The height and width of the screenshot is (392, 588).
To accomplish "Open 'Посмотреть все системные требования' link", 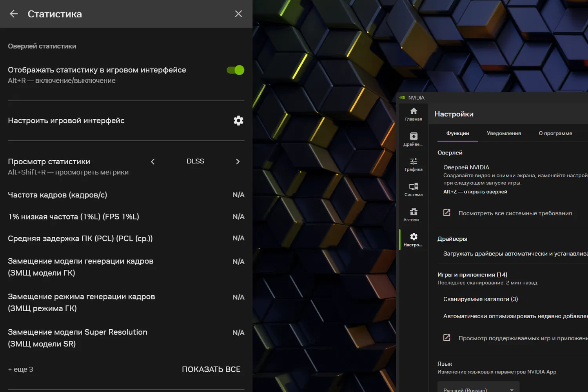I will (515, 213).
